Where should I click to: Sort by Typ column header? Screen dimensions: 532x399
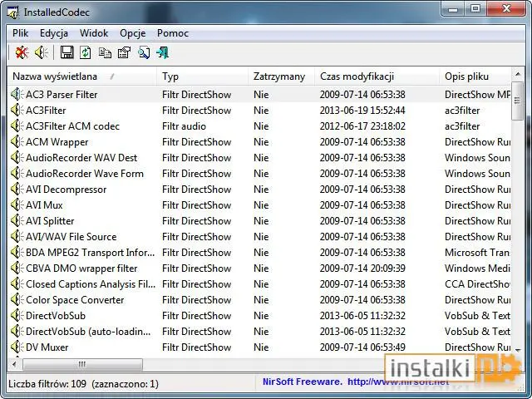202,76
